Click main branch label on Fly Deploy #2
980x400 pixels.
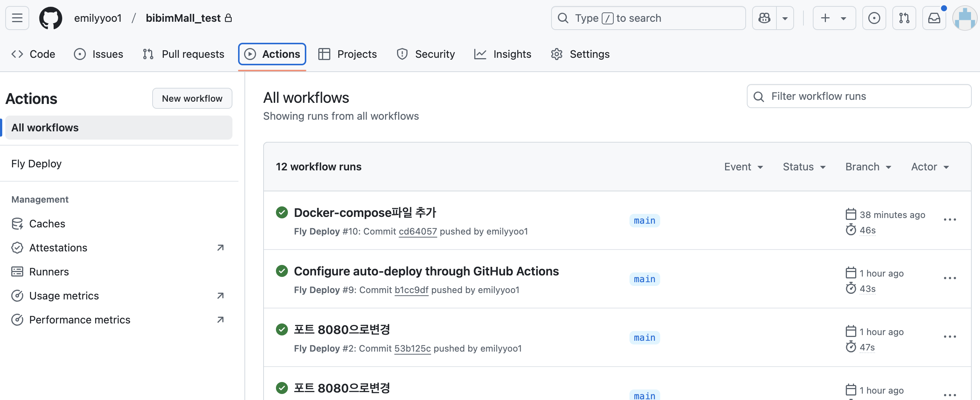click(644, 338)
